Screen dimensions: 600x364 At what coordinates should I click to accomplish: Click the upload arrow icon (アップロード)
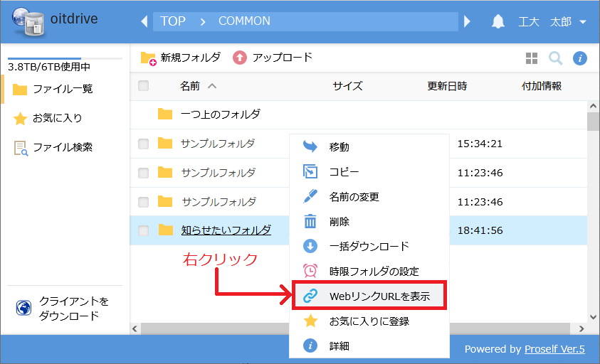point(240,58)
